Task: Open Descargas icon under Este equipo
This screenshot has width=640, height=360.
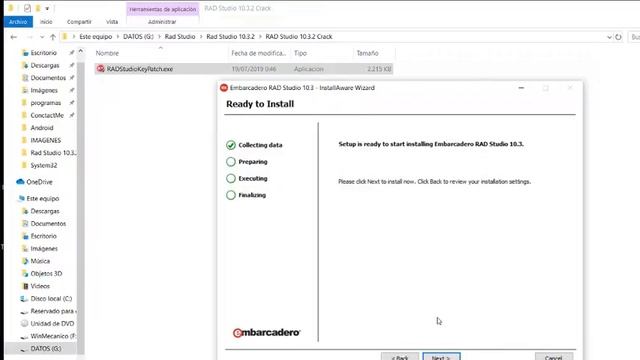Action: pyautogui.click(x=25, y=211)
